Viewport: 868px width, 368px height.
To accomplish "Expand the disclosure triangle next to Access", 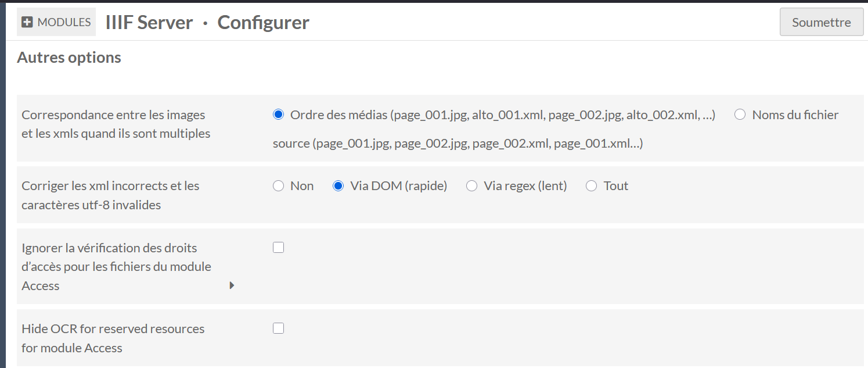I will (x=232, y=285).
